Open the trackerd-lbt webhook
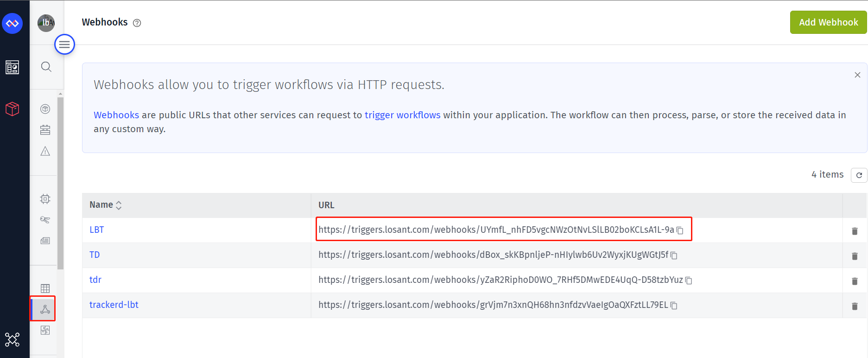This screenshot has width=868, height=358. [x=114, y=305]
